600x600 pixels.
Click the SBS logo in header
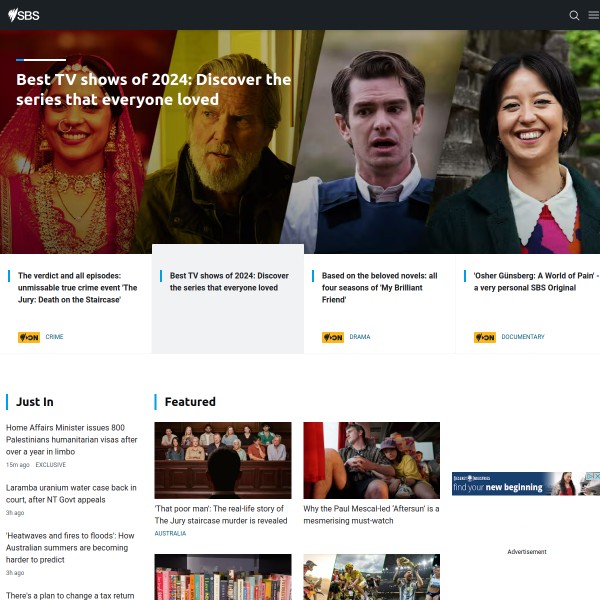click(24, 15)
